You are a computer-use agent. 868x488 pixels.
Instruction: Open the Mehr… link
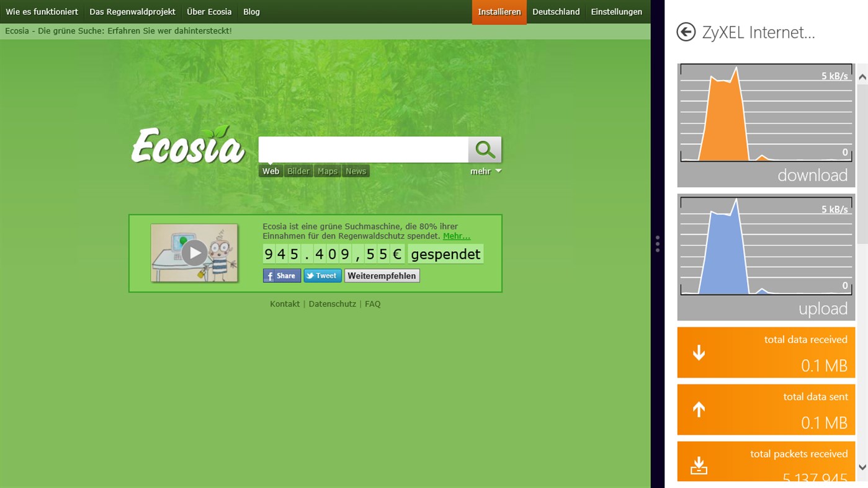tap(456, 236)
